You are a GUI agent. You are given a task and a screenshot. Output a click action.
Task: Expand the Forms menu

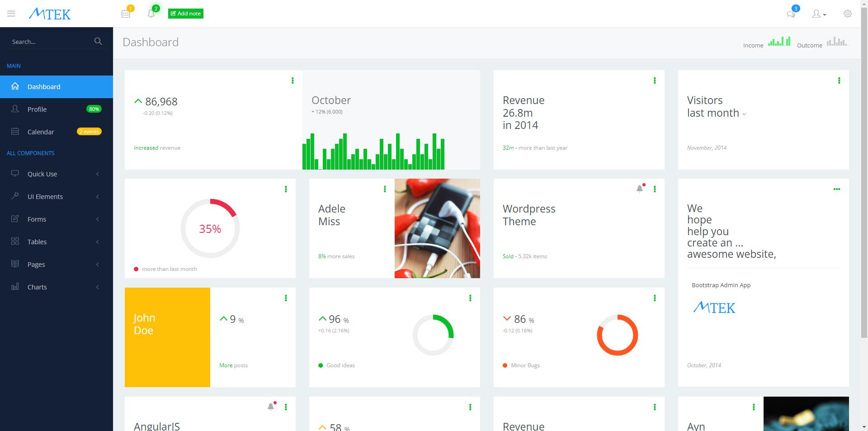(57, 219)
